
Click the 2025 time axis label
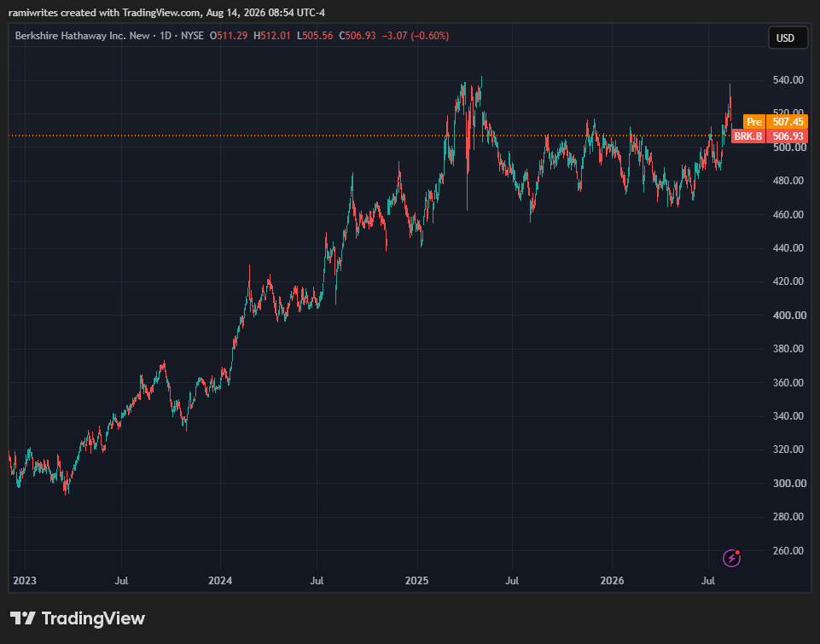tap(416, 581)
